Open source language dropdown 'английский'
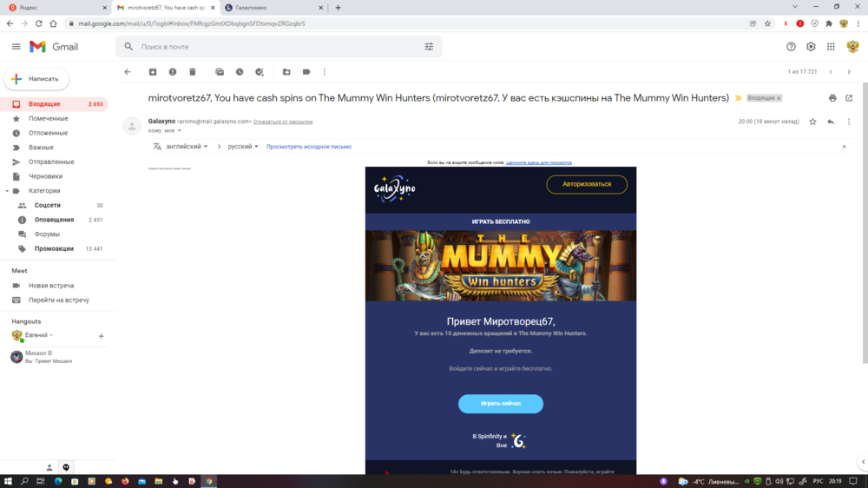 click(x=182, y=147)
